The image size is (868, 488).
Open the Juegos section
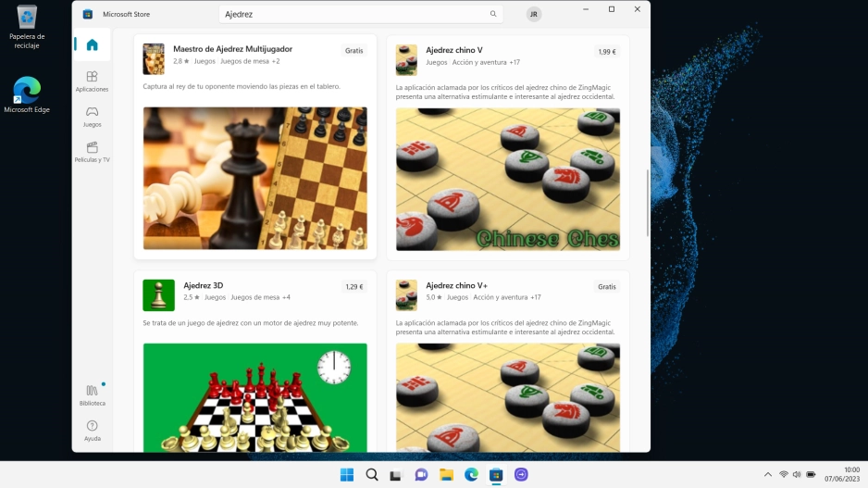tap(92, 117)
